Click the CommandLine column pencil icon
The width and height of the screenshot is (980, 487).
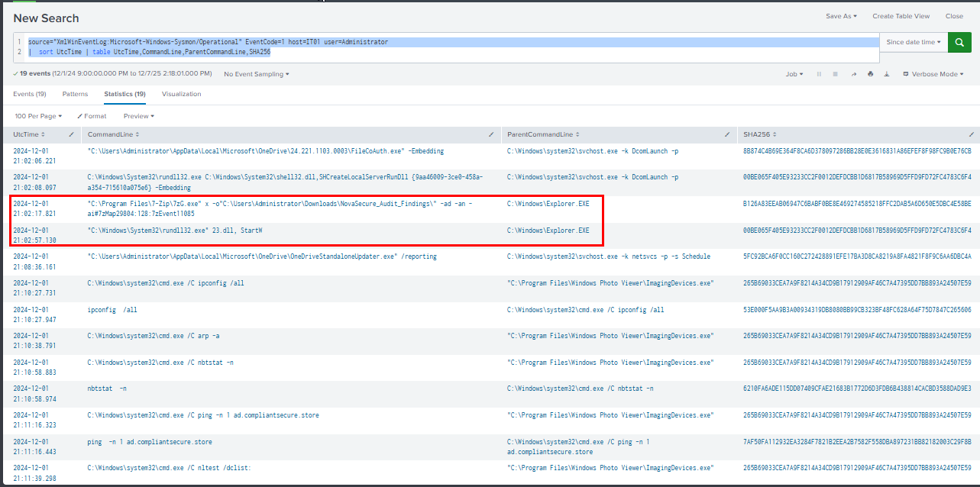pyautogui.click(x=490, y=134)
